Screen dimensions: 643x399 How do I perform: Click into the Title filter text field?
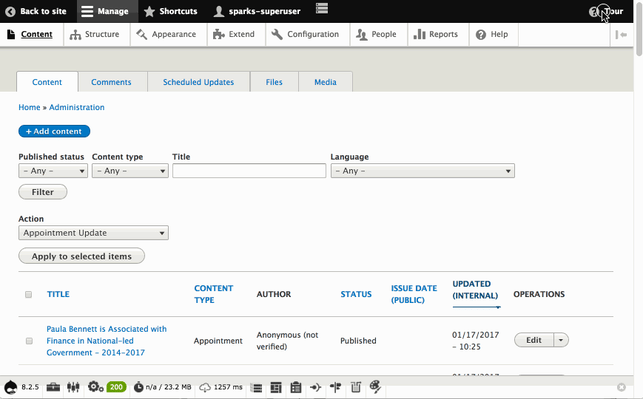pyautogui.click(x=249, y=171)
